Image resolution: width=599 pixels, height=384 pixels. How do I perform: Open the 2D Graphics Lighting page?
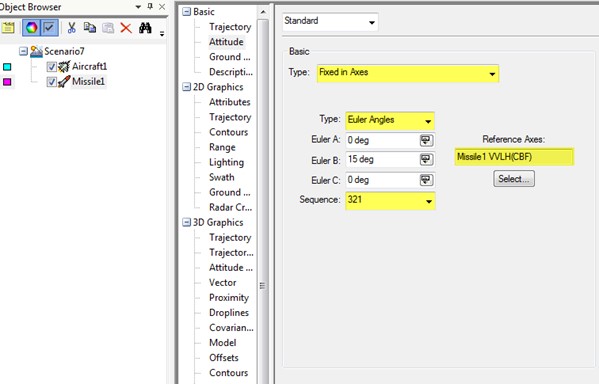[226, 162]
